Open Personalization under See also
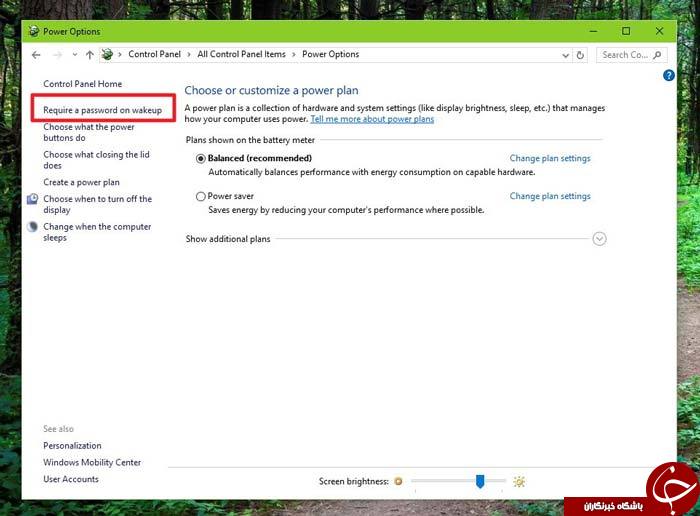The height and width of the screenshot is (516, 700). (72, 445)
